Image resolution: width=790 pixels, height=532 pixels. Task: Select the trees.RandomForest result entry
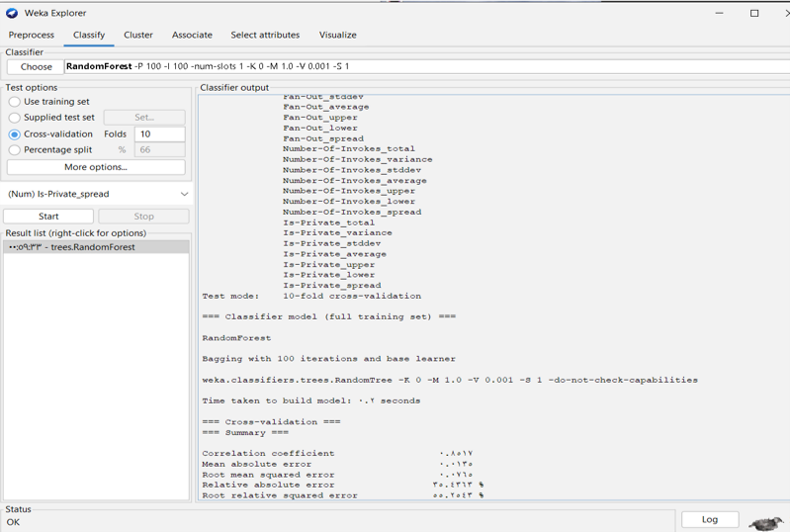coord(96,247)
